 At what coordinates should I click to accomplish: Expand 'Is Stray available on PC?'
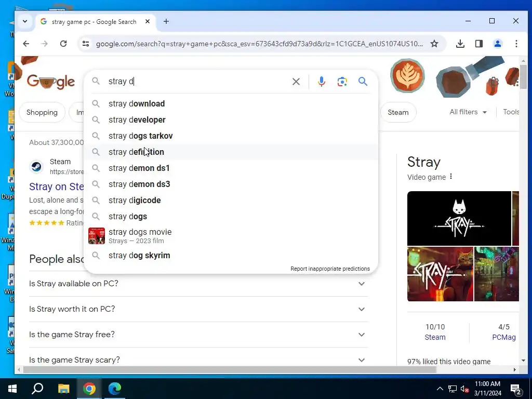(198, 284)
